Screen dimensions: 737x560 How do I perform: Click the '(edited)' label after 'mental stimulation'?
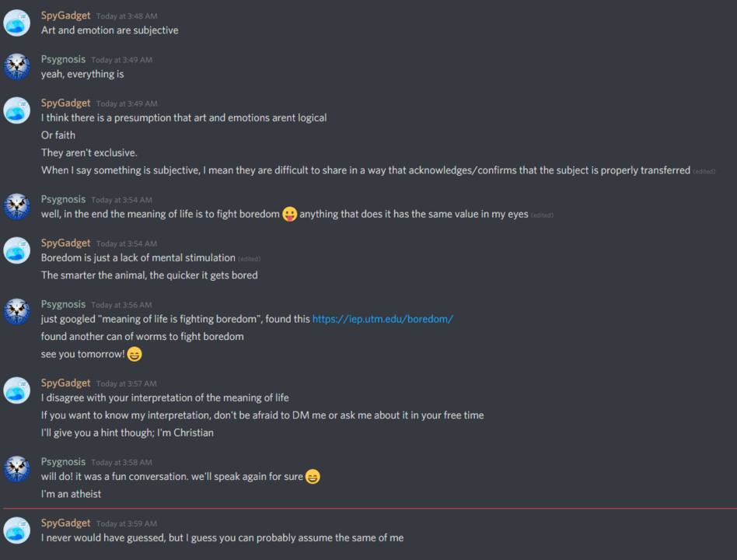coord(248,257)
